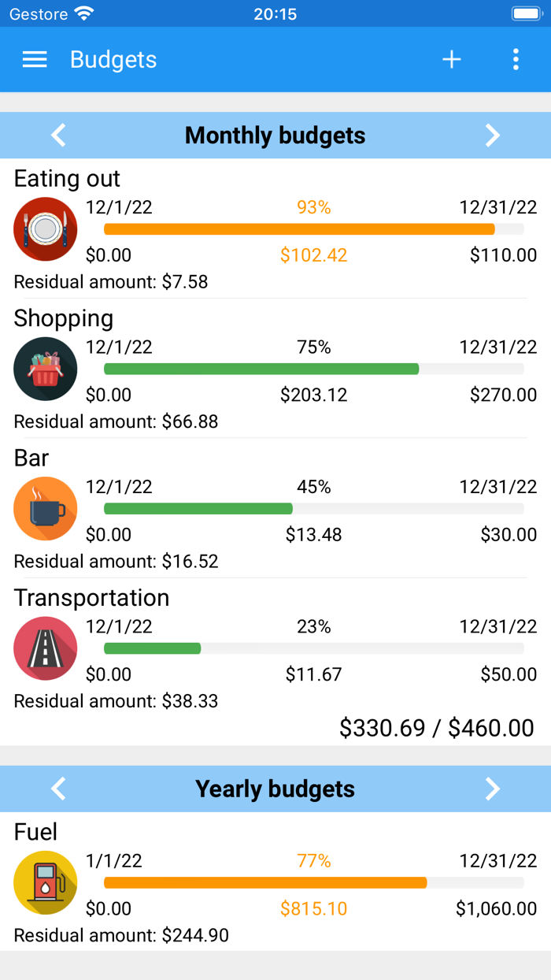Click the Bar coffee cup icon
551x980 pixels.
pyautogui.click(x=45, y=508)
